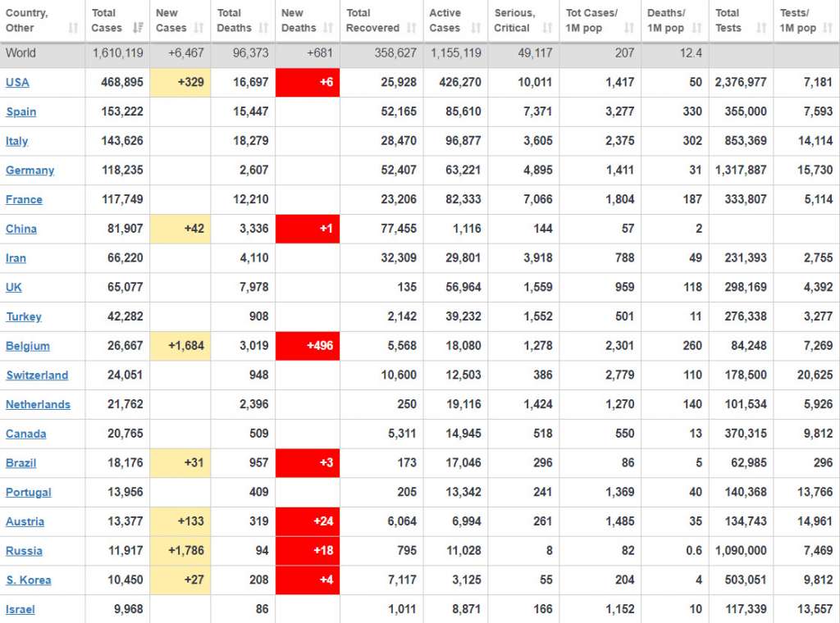Viewport: 840px width, 623px height.
Task: Open the Switzerland country link
Action: [37, 375]
